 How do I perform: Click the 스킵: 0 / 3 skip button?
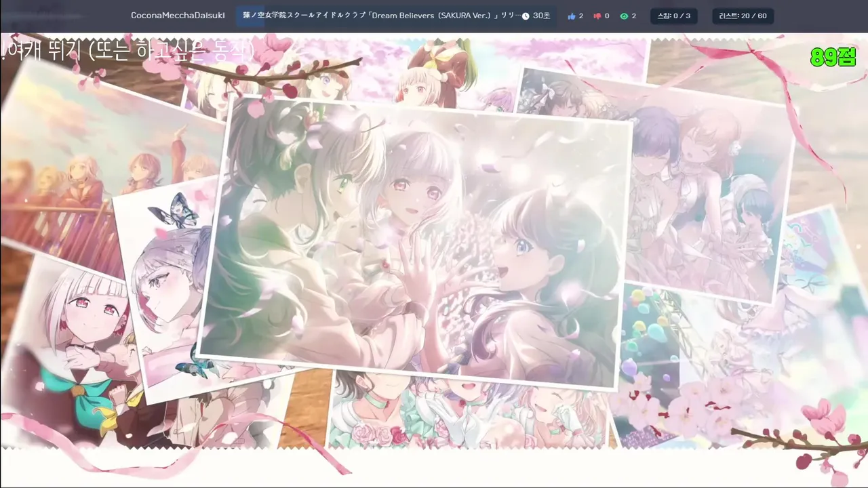pyautogui.click(x=674, y=16)
